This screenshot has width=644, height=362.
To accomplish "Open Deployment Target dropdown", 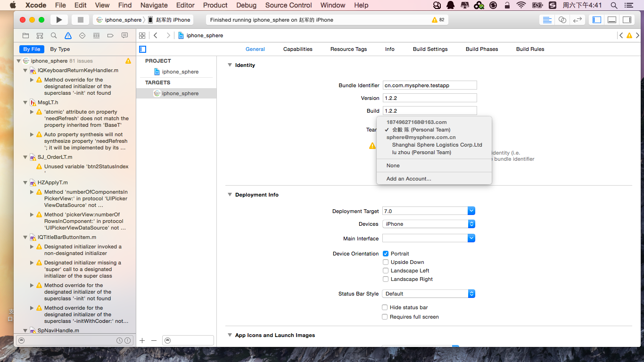I will pos(471,211).
